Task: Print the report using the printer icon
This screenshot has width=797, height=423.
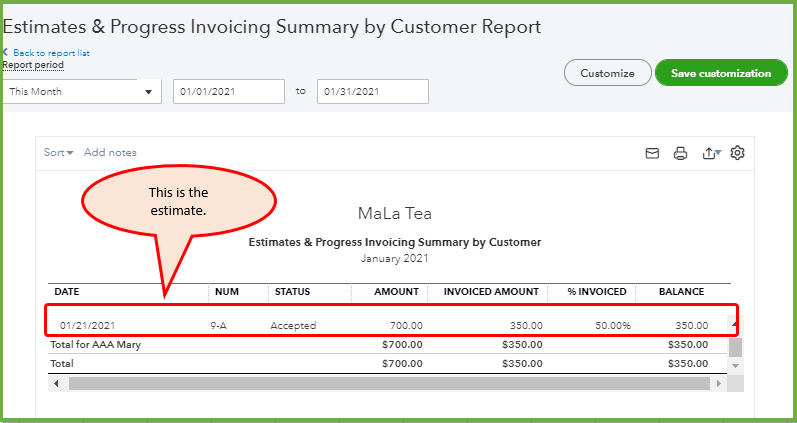Action: coord(681,153)
